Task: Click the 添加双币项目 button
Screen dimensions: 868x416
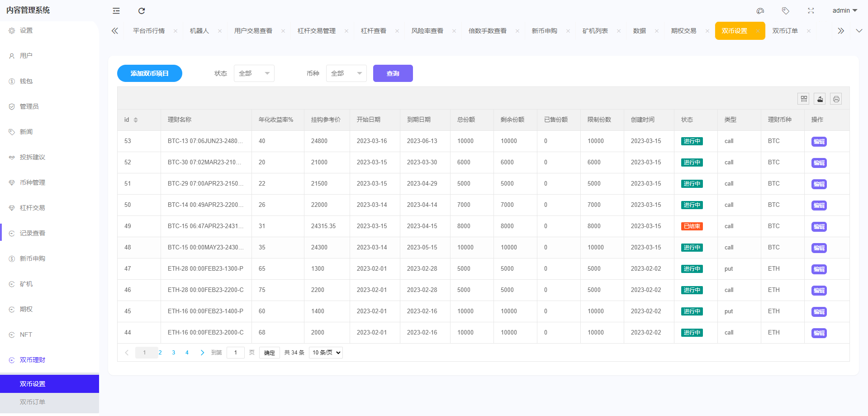Action: [x=149, y=73]
